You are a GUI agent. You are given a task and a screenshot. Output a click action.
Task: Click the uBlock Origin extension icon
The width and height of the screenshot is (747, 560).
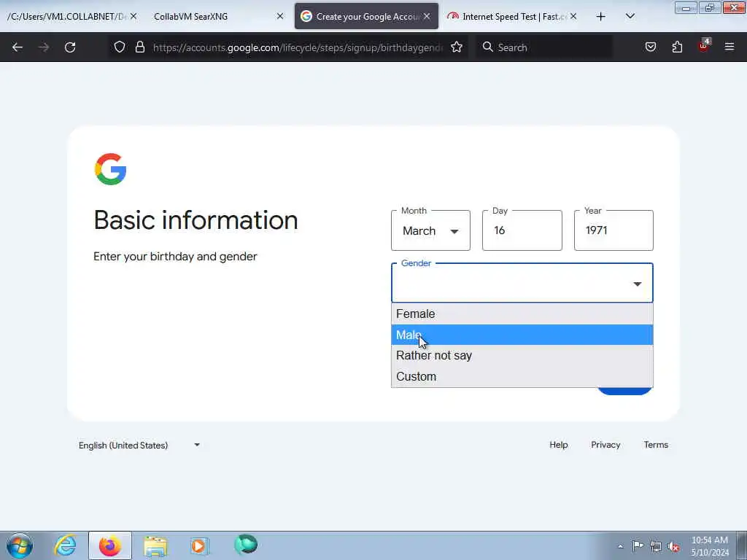click(704, 46)
